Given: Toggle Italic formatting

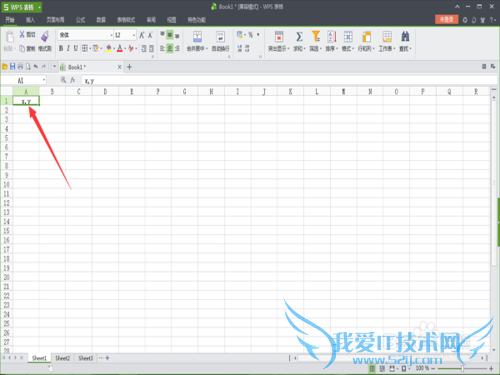Looking at the screenshot, I should click(68, 49).
